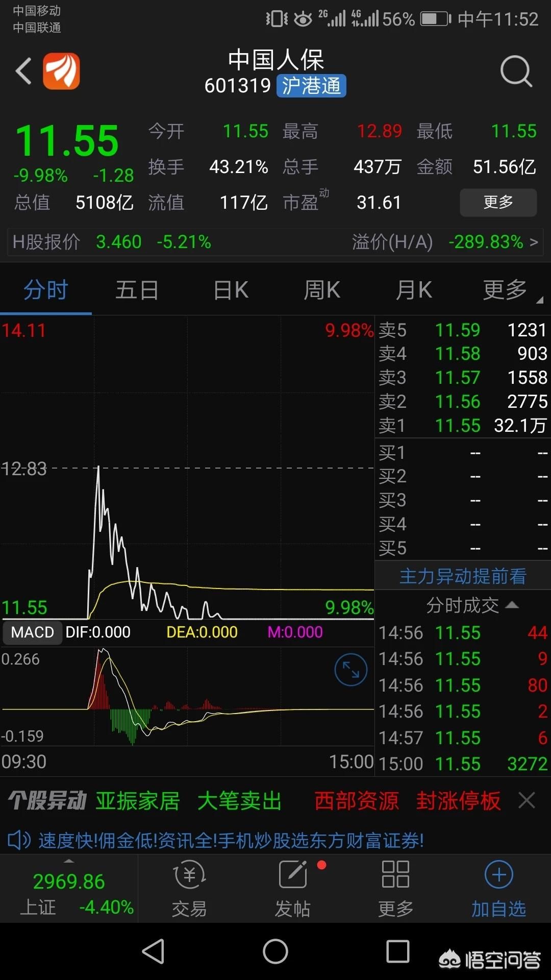This screenshot has width=551, height=980.
Task: Tap Android home circle button
Action: click(x=275, y=951)
